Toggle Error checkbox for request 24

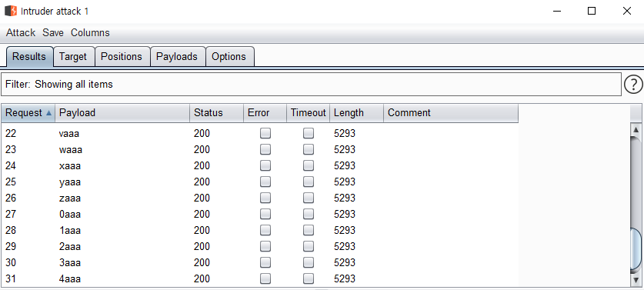coord(265,166)
